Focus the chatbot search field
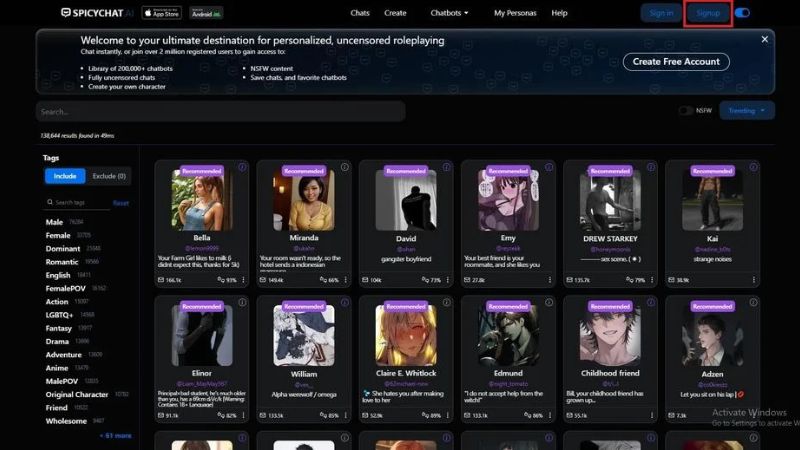 click(220, 111)
